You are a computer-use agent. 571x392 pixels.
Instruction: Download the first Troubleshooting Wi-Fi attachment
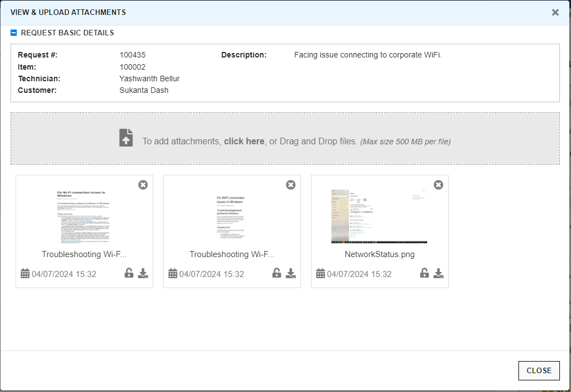coord(143,273)
